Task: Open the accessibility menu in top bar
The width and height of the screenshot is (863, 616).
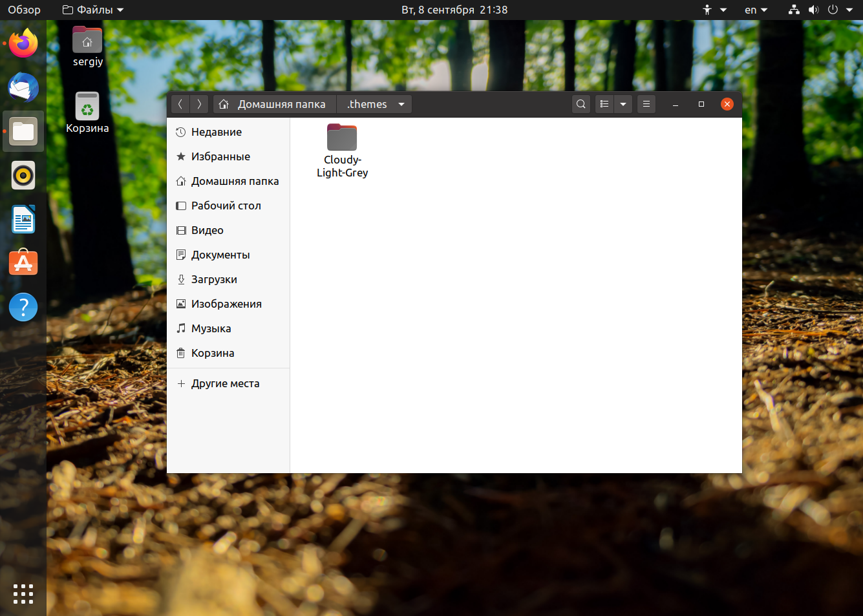Action: coord(715,10)
